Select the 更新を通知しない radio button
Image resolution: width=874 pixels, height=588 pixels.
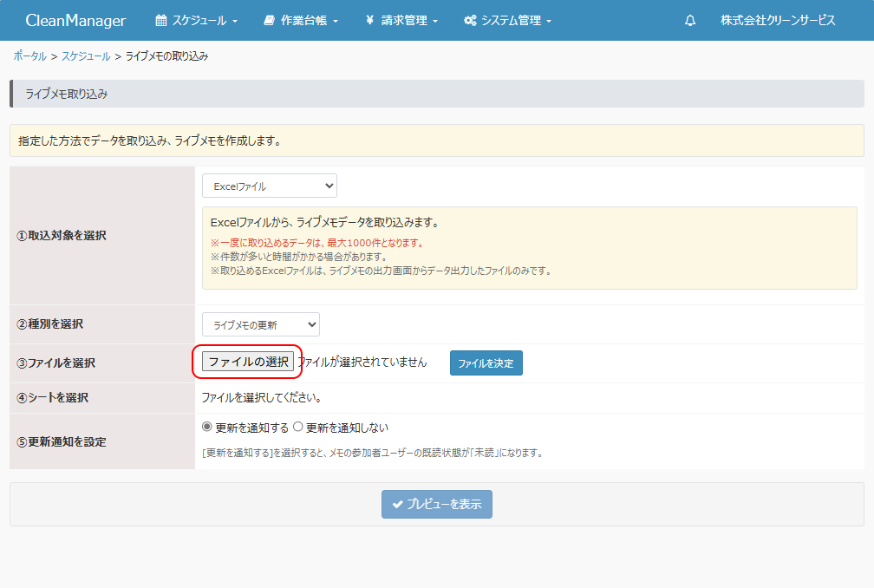pos(298,427)
